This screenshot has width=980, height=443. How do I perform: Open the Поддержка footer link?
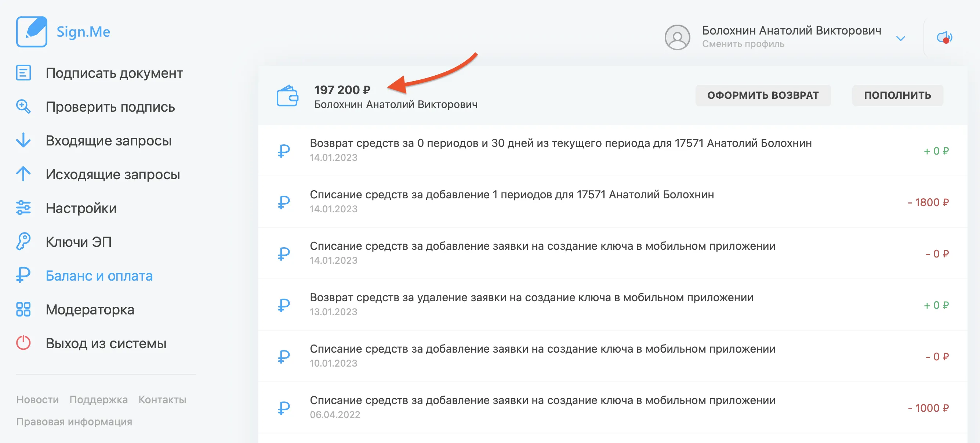[x=98, y=400]
